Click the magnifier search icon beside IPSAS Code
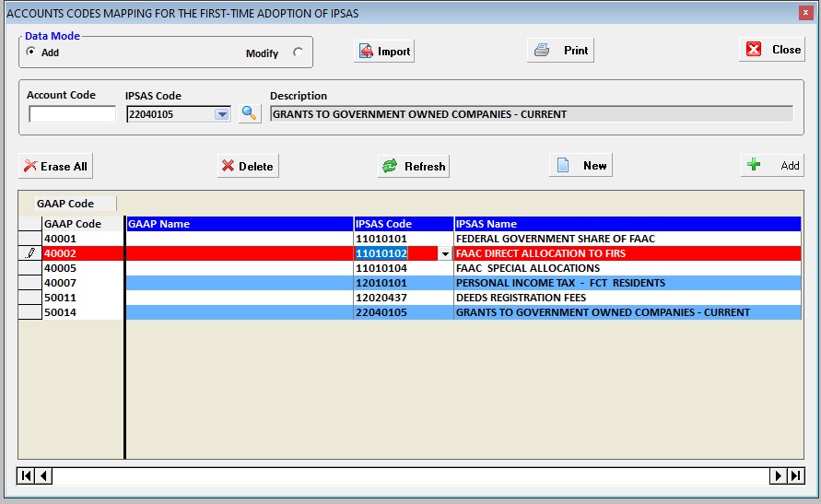821x504 pixels. point(250,114)
